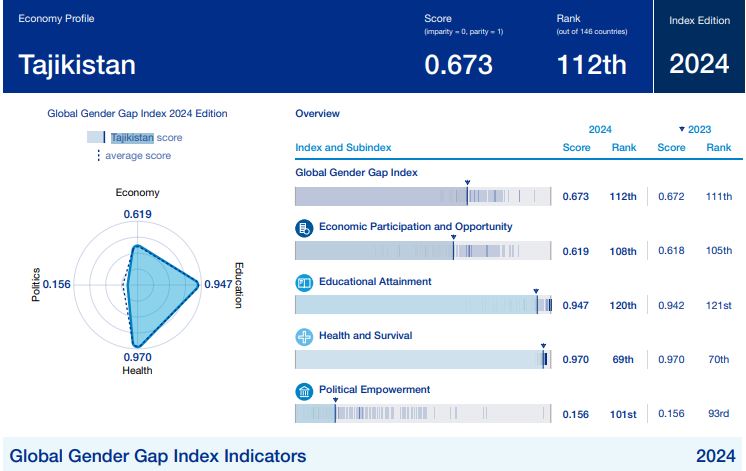Click the Education axis label on radar chart
The height and width of the screenshot is (471, 746).
(238, 285)
